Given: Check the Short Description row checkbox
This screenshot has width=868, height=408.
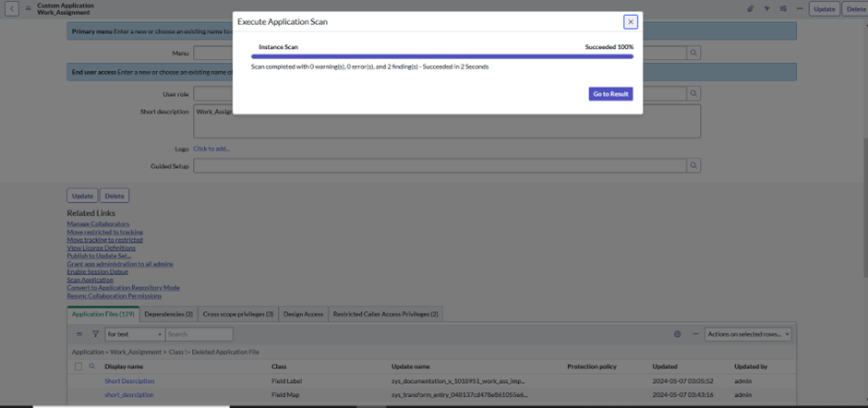Looking at the screenshot, I should coord(78,381).
